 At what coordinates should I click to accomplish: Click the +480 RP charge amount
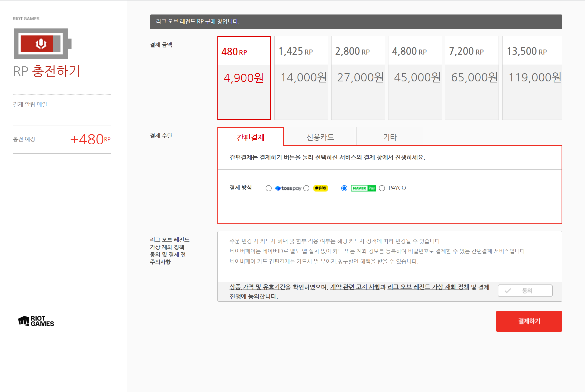click(x=90, y=139)
